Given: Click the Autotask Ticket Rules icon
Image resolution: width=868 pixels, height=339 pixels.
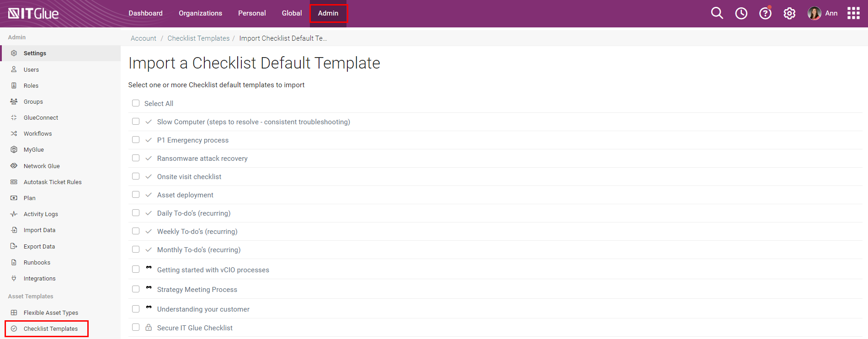Looking at the screenshot, I should tap(14, 182).
